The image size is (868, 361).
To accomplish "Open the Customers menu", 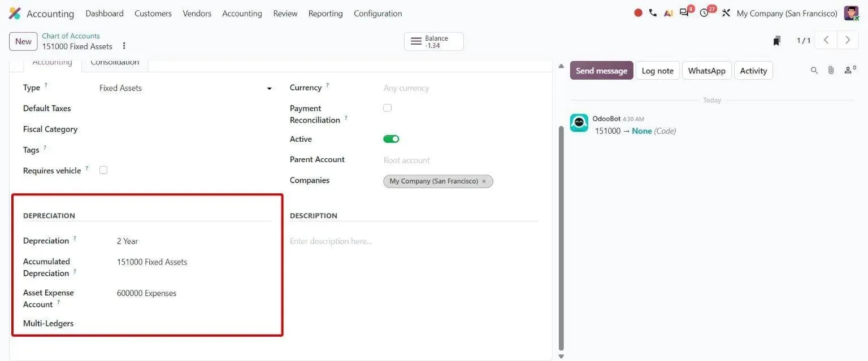I will (153, 13).
